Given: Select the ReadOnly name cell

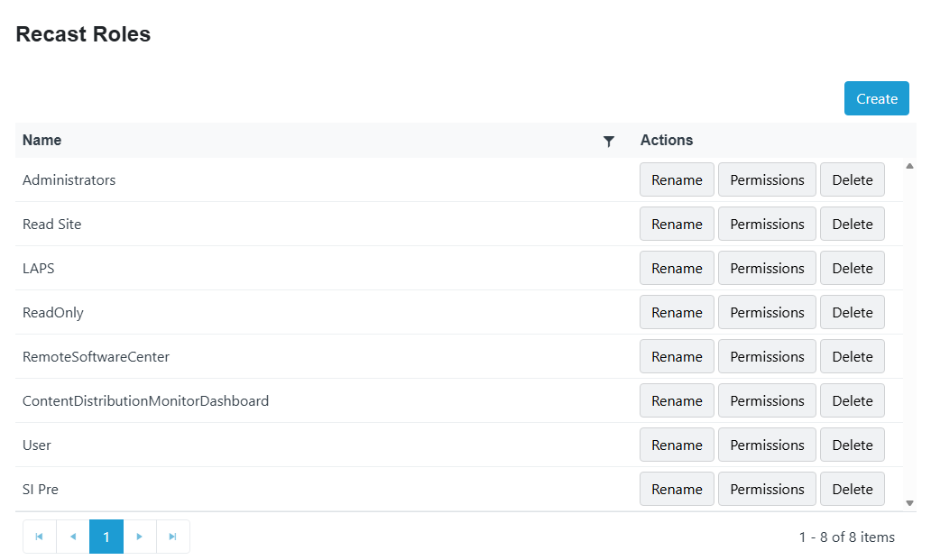Looking at the screenshot, I should pos(324,313).
